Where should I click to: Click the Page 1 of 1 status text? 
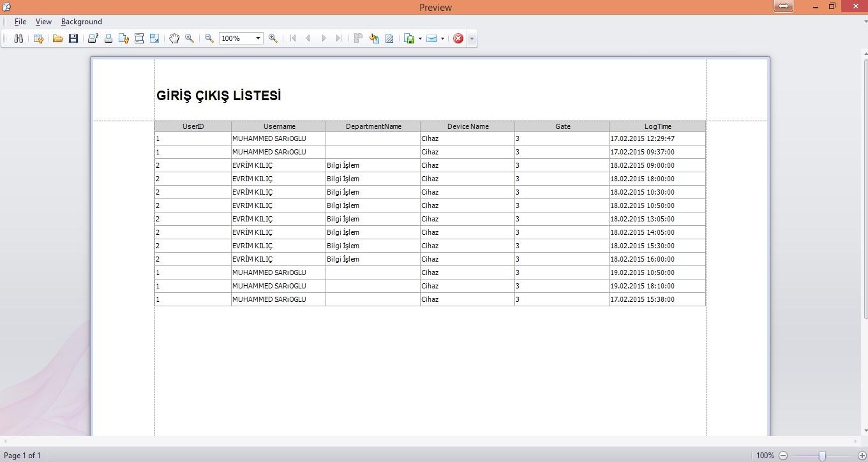coord(22,456)
